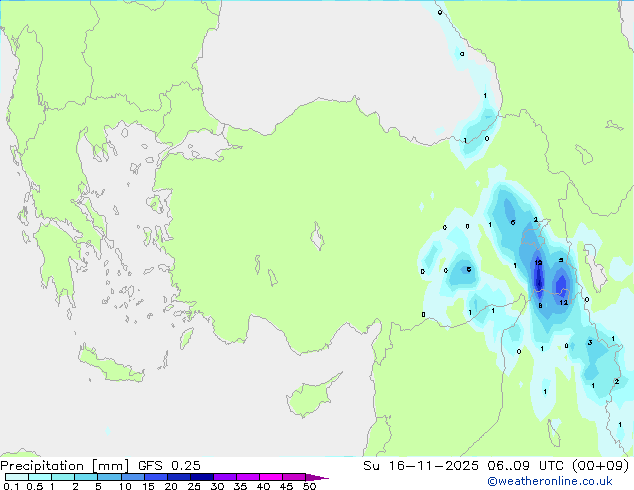The width and height of the screenshot is (634, 490).
Task: Click the legend scale label "50"
Action: 309,486
